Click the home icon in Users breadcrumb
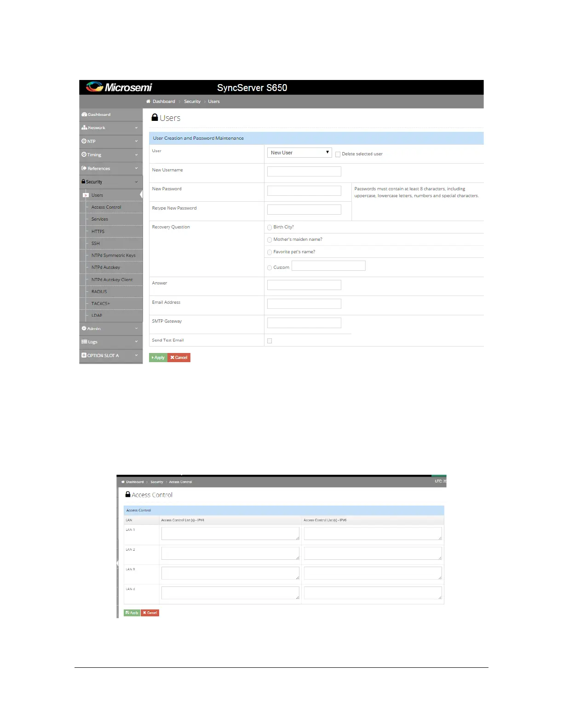The image size is (563, 728). (x=148, y=102)
